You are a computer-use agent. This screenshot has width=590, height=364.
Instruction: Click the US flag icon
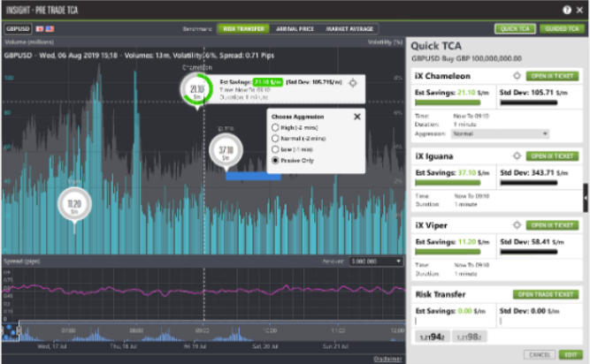(50, 29)
